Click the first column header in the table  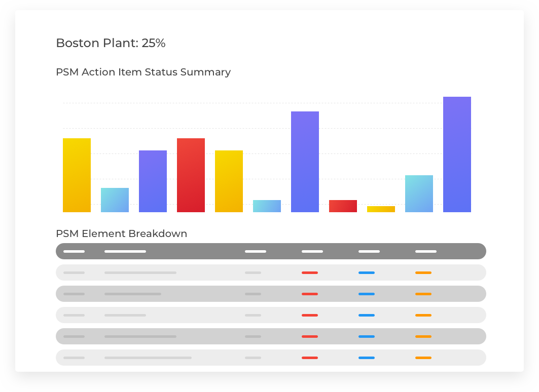pyautogui.click(x=74, y=251)
